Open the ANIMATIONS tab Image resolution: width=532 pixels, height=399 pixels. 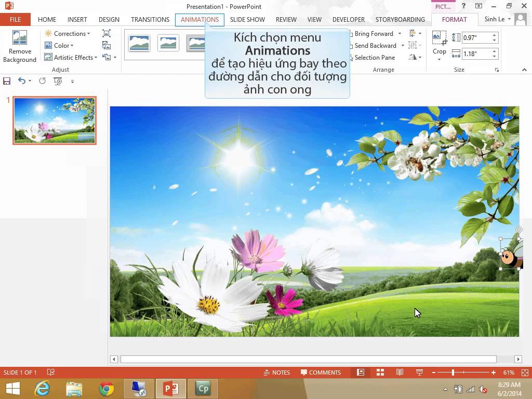pyautogui.click(x=199, y=19)
